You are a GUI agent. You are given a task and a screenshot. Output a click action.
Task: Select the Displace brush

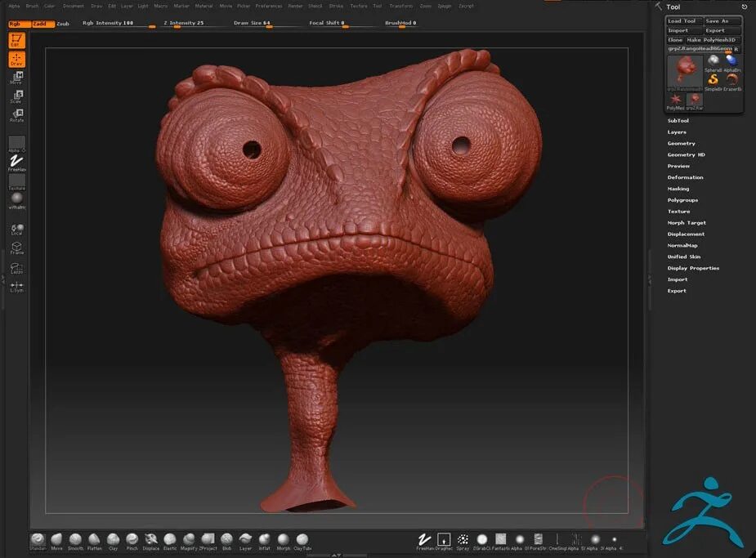[151, 540]
